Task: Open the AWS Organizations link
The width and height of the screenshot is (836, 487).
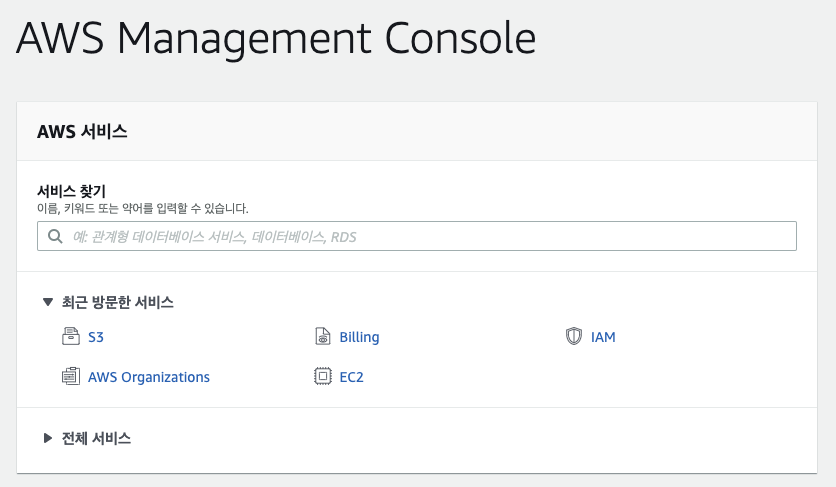Action: [149, 377]
